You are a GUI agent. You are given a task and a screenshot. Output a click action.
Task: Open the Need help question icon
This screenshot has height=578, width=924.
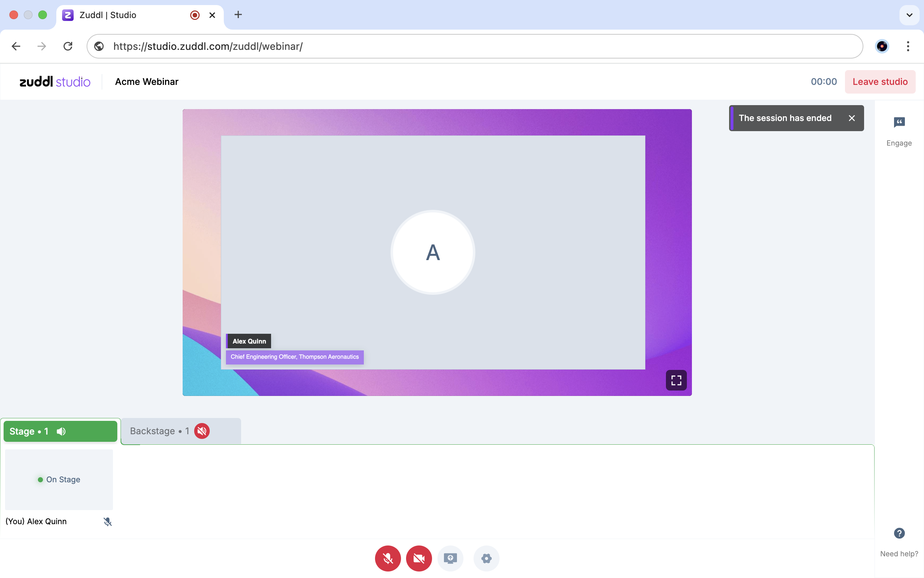(899, 533)
